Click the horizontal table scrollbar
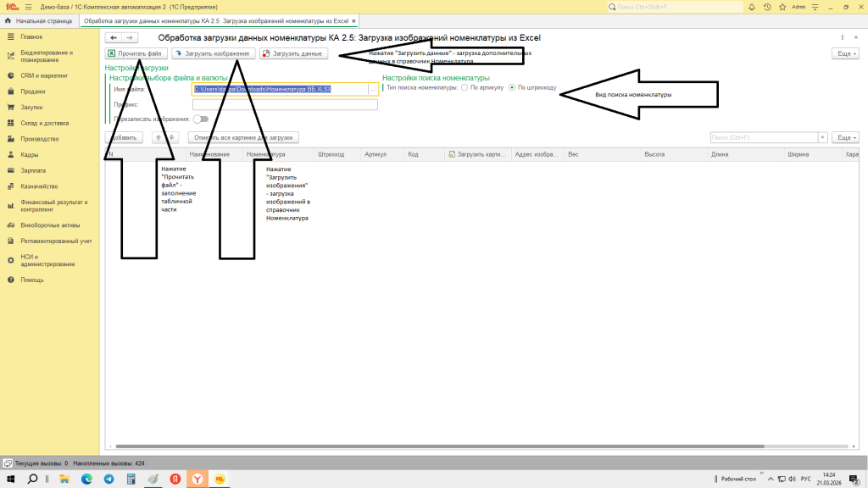 pyautogui.click(x=440, y=446)
